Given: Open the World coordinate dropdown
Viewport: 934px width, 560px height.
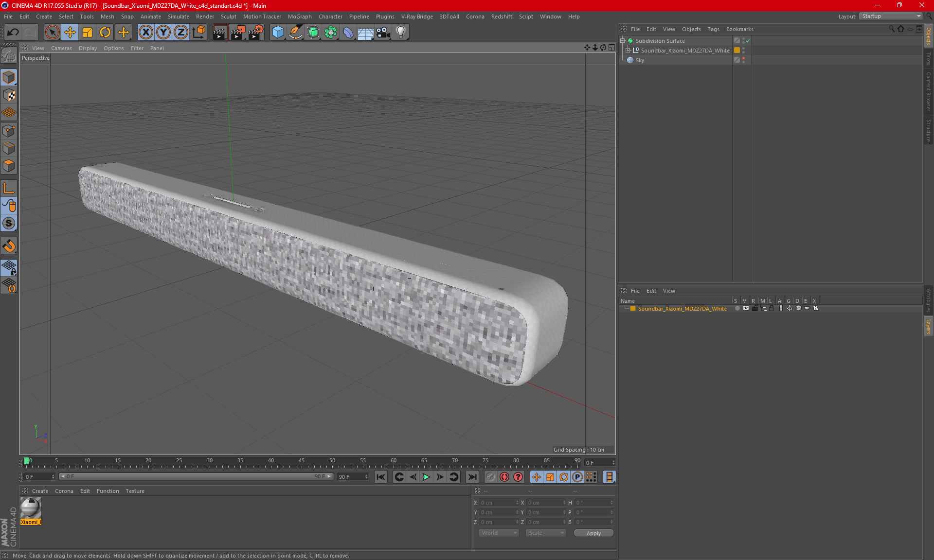Looking at the screenshot, I should pyautogui.click(x=499, y=533).
